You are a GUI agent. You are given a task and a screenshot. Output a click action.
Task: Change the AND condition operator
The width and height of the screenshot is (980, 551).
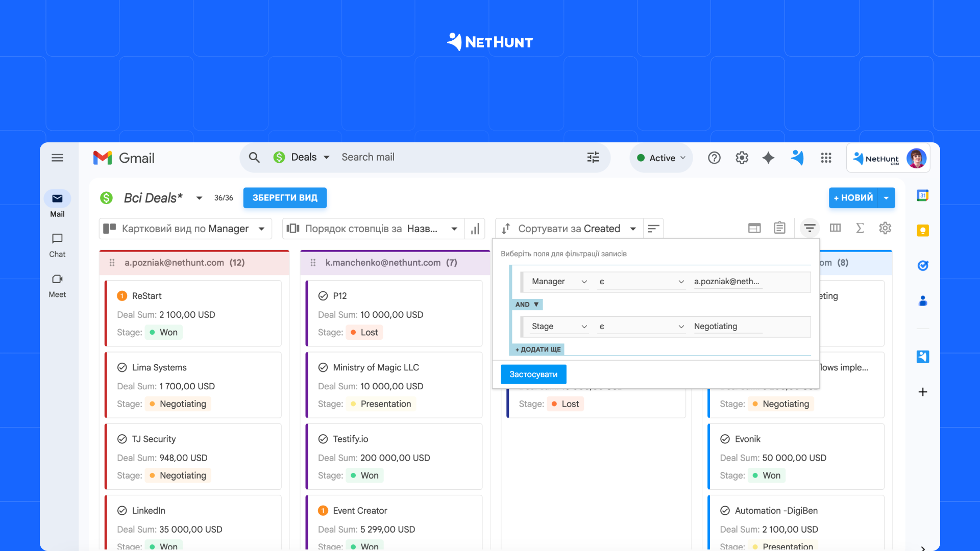point(527,305)
